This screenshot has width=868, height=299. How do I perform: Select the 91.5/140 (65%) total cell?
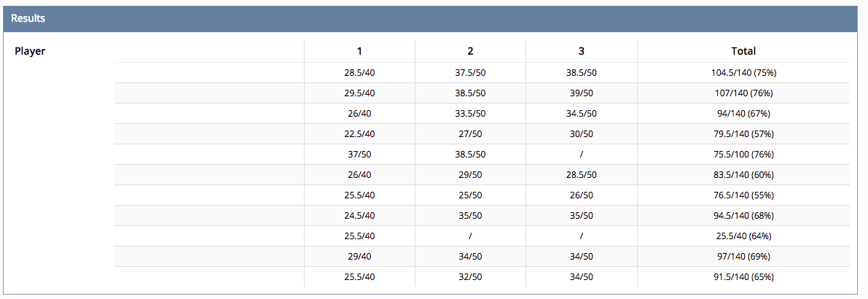pyautogui.click(x=743, y=277)
